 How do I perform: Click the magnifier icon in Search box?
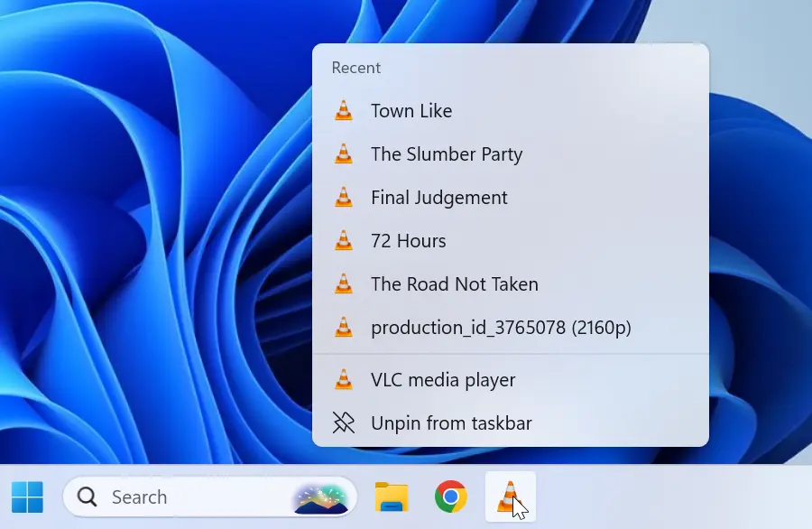click(x=87, y=497)
